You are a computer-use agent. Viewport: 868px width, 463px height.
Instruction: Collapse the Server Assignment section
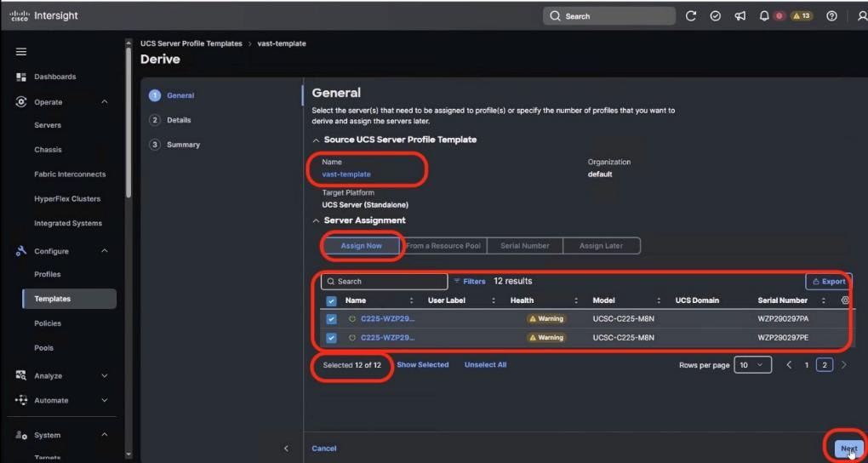(316, 220)
